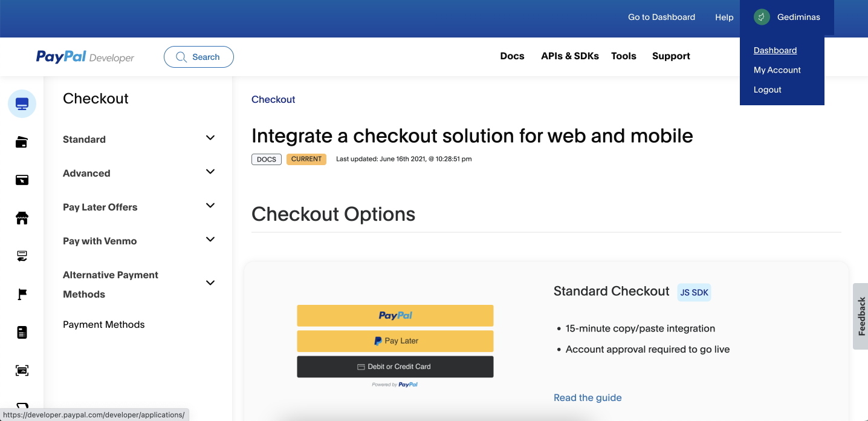Click the Checkout breadcrumb link
Image resolution: width=868 pixels, height=421 pixels.
[x=273, y=100]
